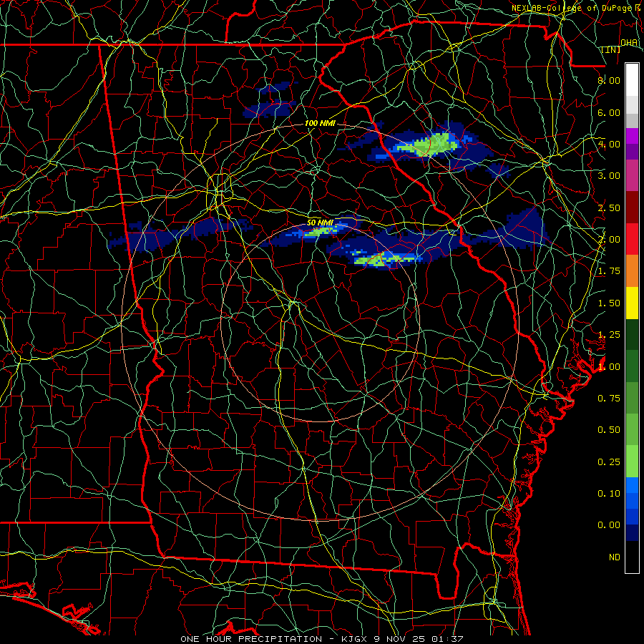Click the NEXLAB-College of DuPage credit text
The image size is (644, 644).
[x=572, y=8]
